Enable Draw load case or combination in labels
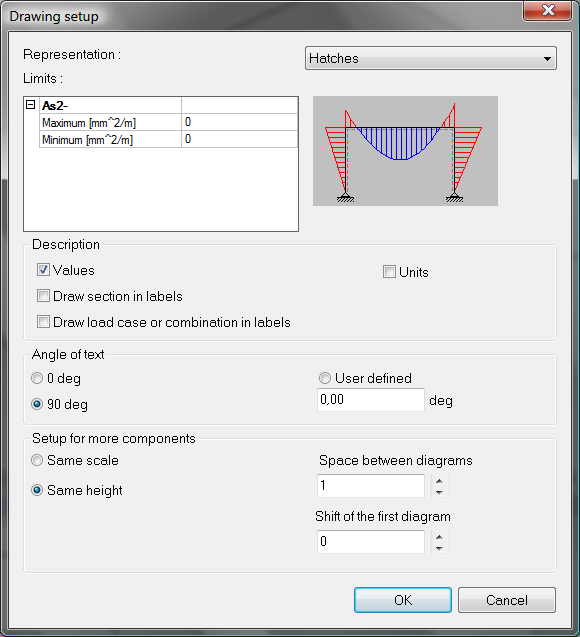Image resolution: width=580 pixels, height=637 pixels. (43, 322)
